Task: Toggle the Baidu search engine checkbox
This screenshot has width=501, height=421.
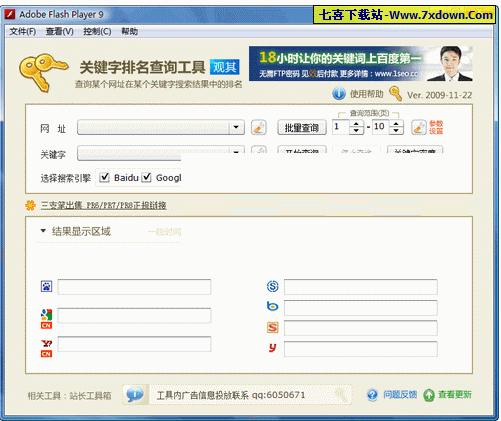Action: [105, 177]
